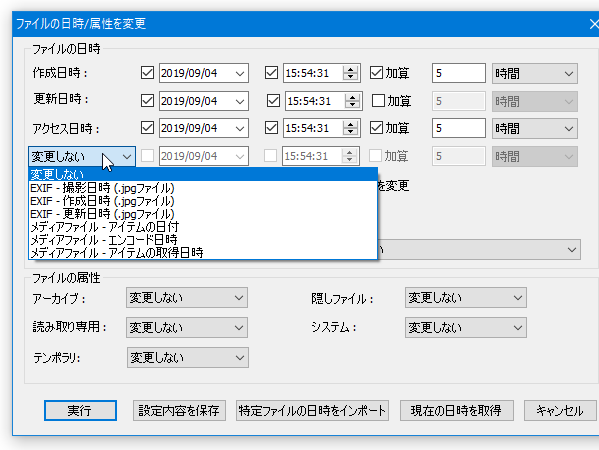Close the ファイルの日時/属性を変更 dialog
This screenshot has width=599, height=450.
click(x=593, y=24)
